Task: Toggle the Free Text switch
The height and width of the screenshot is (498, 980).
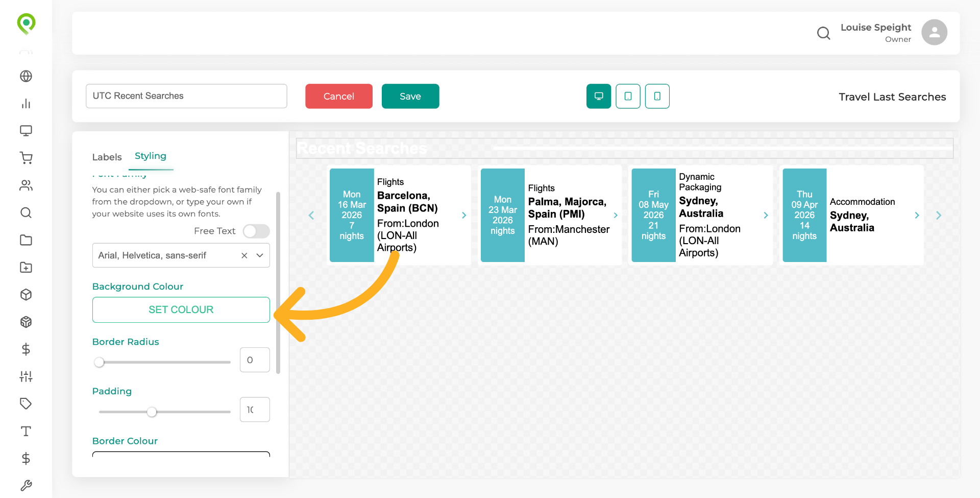Action: [256, 231]
